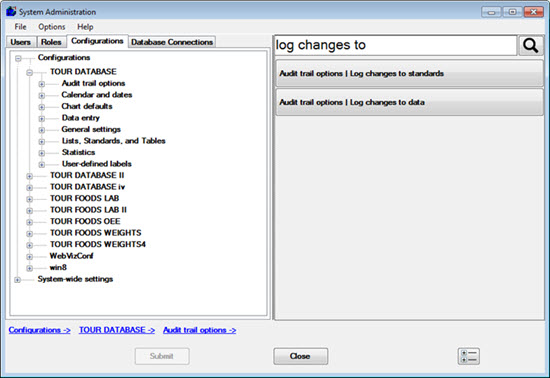Expand the TOUR FOODS WEIGHTS4 node
Viewport: 550px width, 378px height.
pos(29,245)
